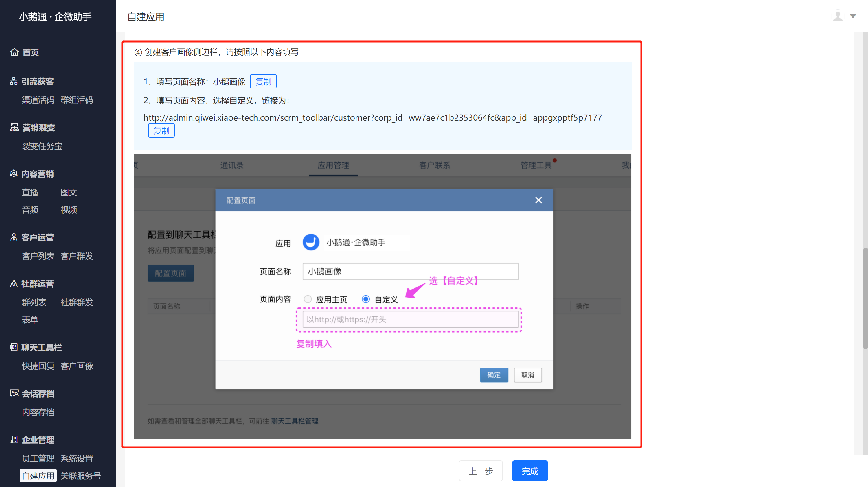Click the URL input starting with http://
The image size is (868, 487).
click(x=410, y=319)
